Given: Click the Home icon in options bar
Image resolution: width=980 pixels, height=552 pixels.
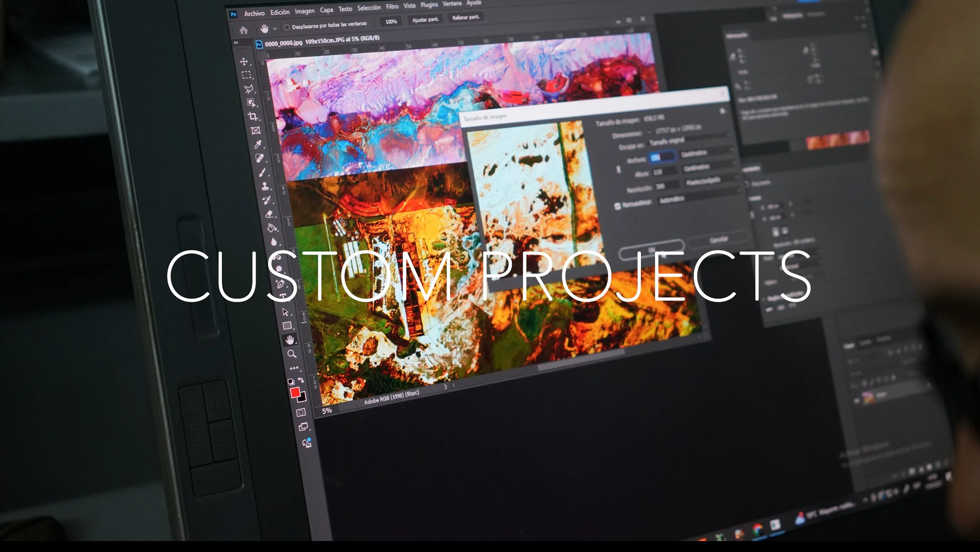Looking at the screenshot, I should point(243,30).
